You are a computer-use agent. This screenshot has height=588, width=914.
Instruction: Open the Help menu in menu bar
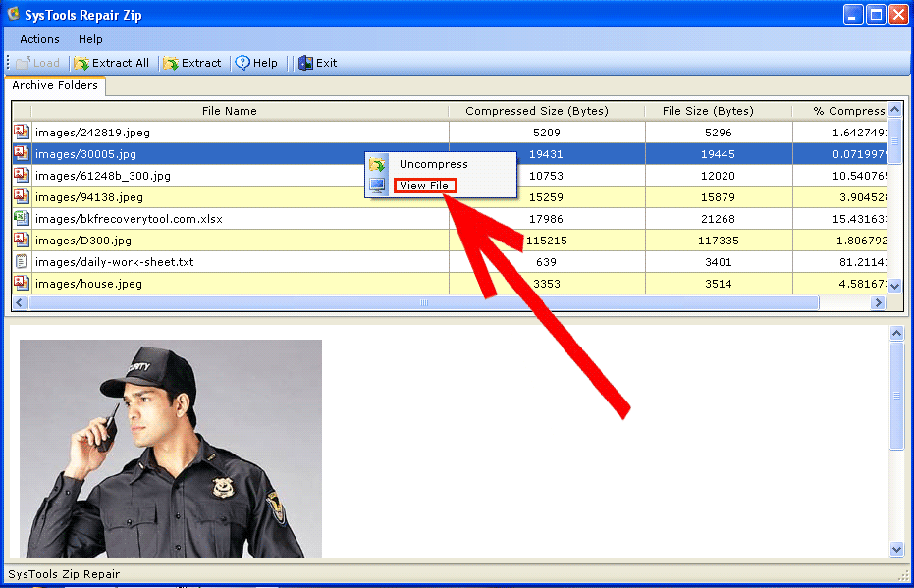[90, 39]
